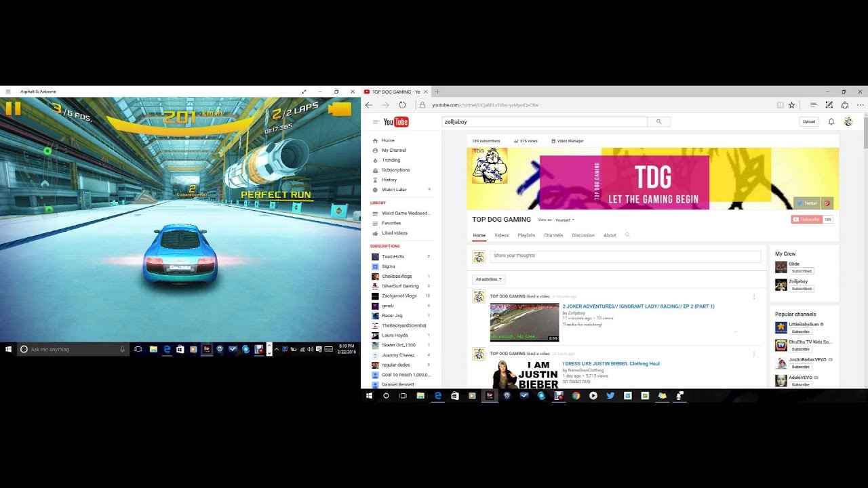Open the Edge Hub panel

click(813, 105)
